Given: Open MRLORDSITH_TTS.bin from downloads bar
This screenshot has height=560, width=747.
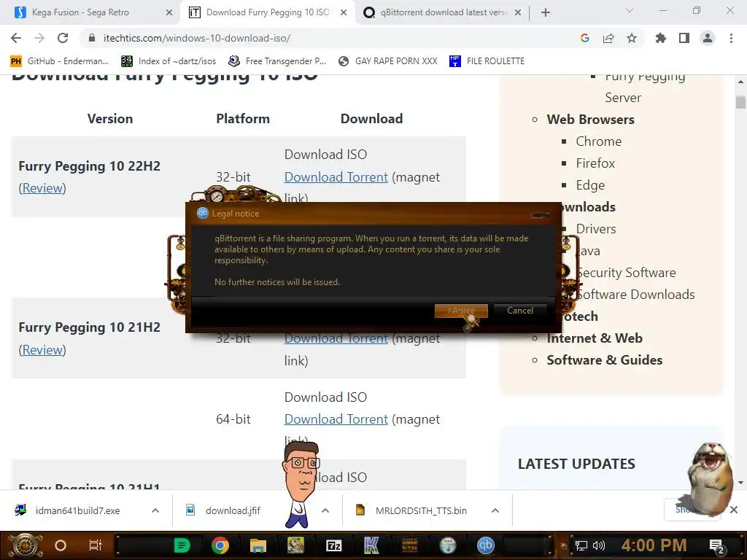Looking at the screenshot, I should tap(421, 510).
